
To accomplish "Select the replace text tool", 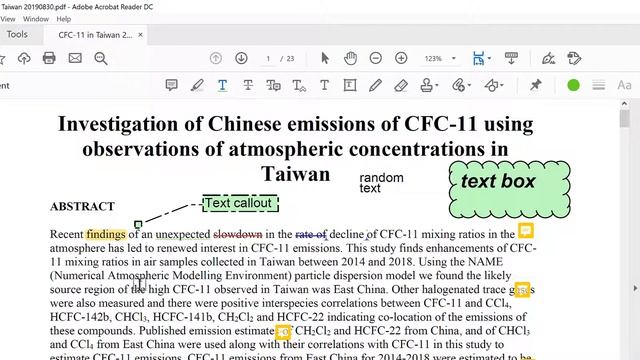I will click(273, 85).
